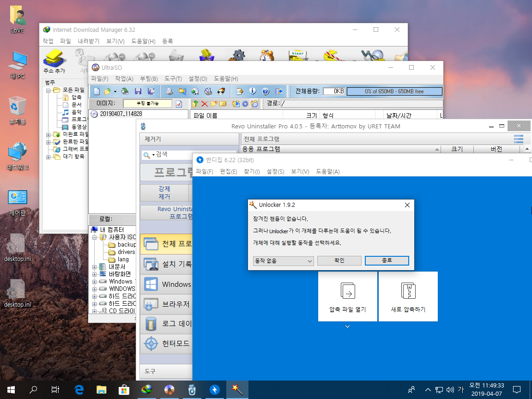This screenshot has width=532, height=399.
Task: Click the Open CD/DVD icon in UltraISO
Action: coord(125,91)
